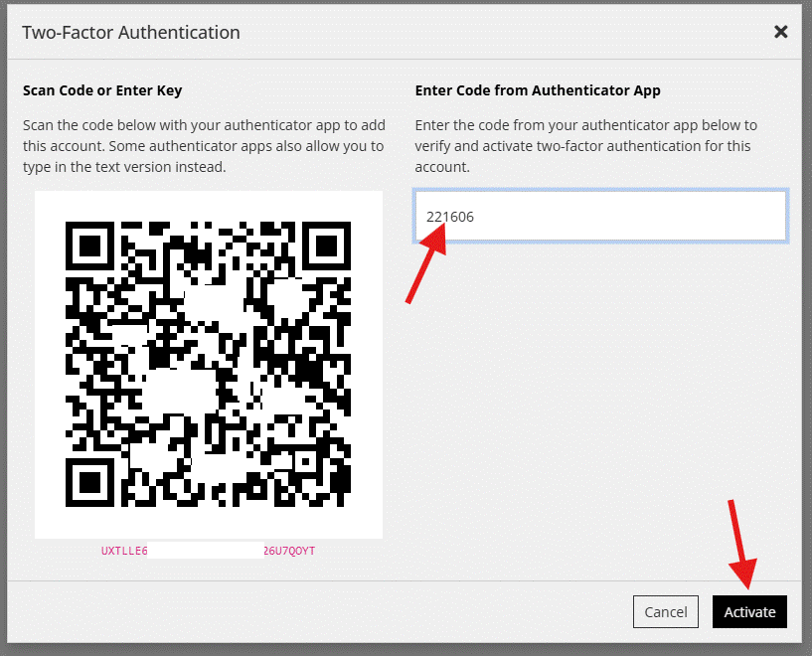Focus the authenticator code input field
The width and height of the screenshot is (812, 656).
600,216
